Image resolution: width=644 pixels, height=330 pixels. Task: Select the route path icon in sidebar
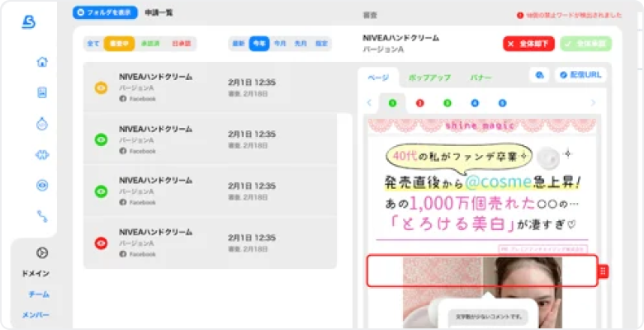(x=42, y=216)
